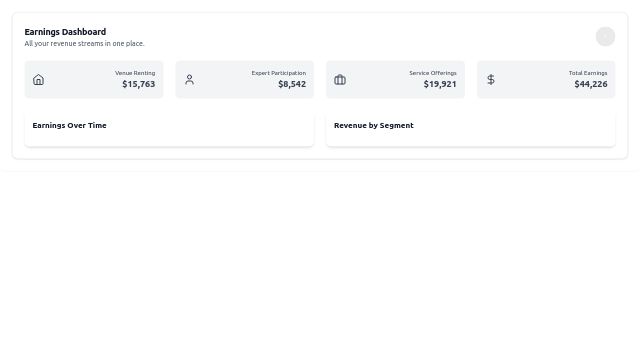Click the round gray button beside the title
This screenshot has width=640, height=360.
605,37
